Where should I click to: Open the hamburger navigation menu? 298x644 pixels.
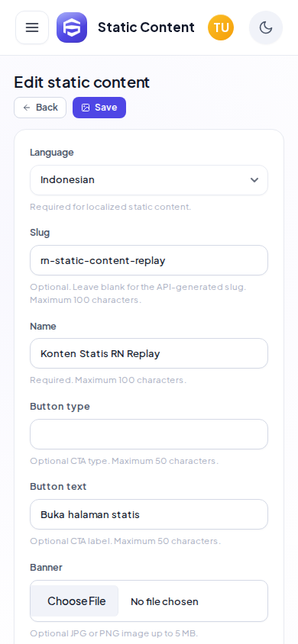32,27
